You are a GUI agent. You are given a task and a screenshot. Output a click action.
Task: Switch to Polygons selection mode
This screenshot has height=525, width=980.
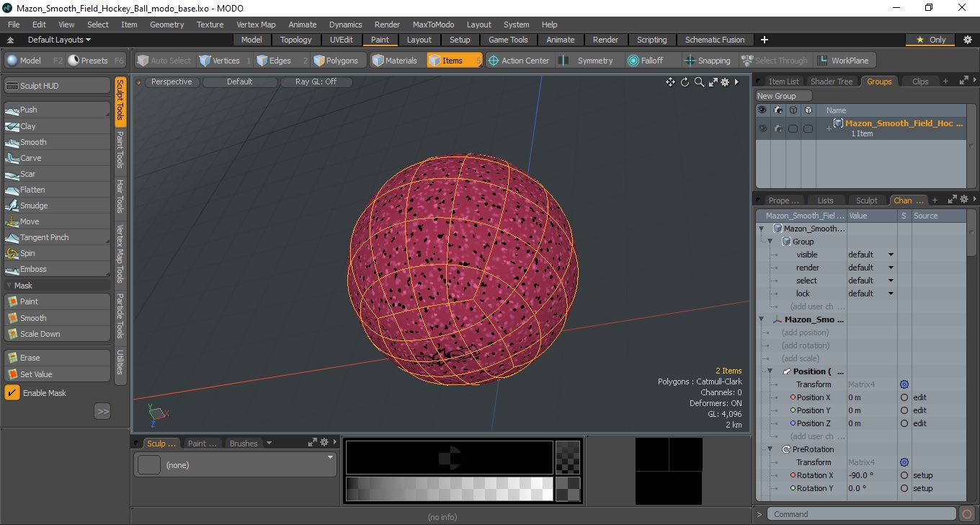(x=339, y=61)
